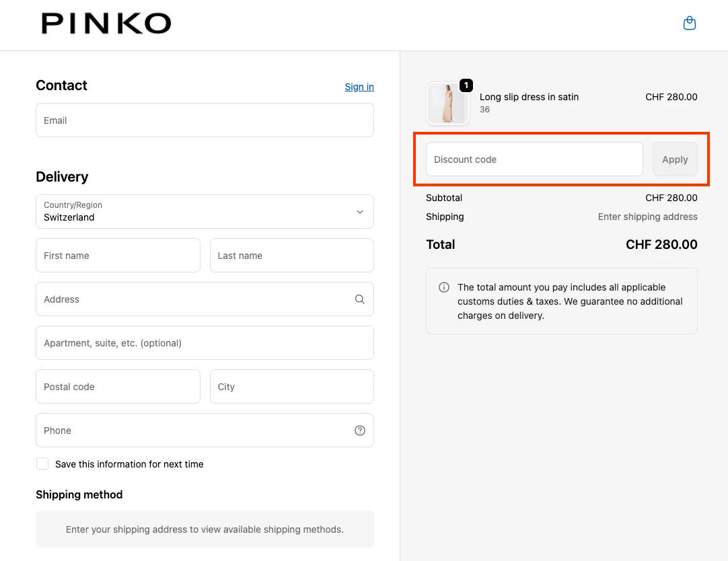The width and height of the screenshot is (728, 561).
Task: Enable Save this information for next time
Action: 42,463
